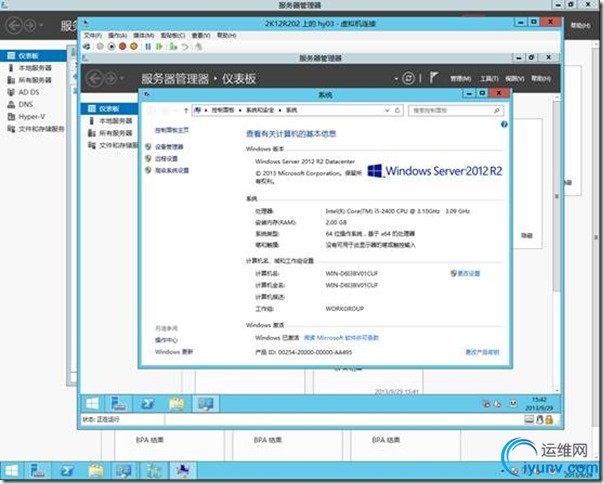Open 文件(F) menu in VM connection window
Image resolution: width=604 pixels, height=484 pixels.
(x=93, y=35)
